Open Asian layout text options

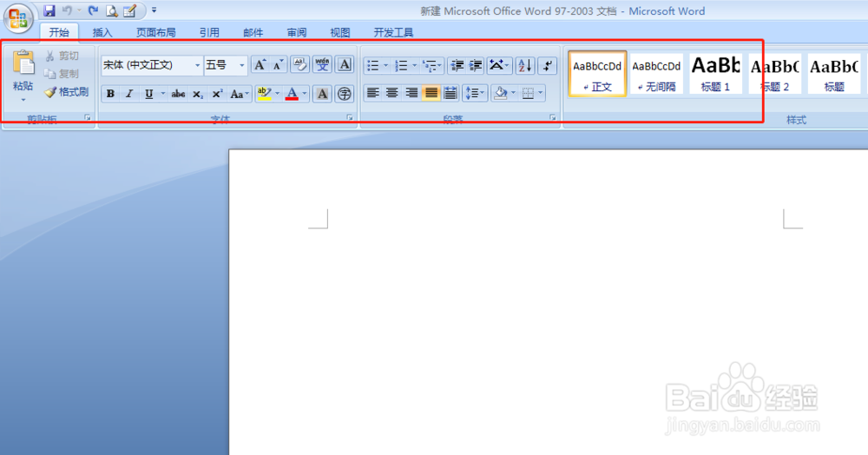pyautogui.click(x=499, y=66)
